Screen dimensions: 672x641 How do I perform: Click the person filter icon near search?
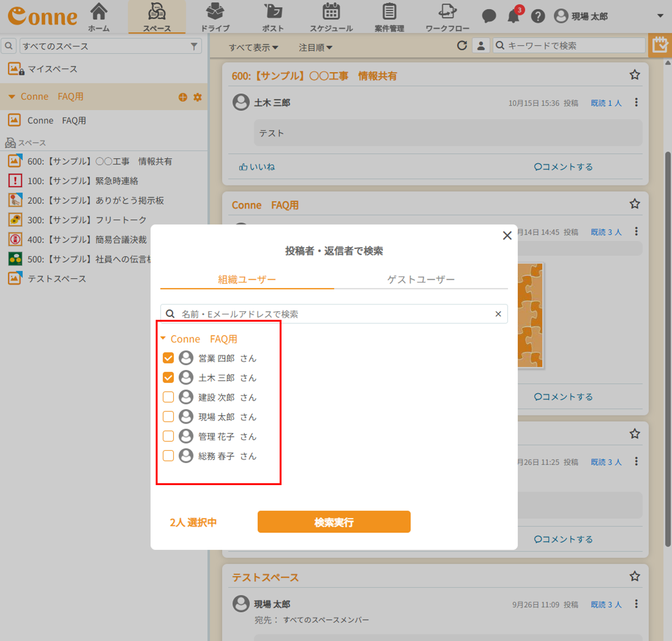pyautogui.click(x=480, y=45)
